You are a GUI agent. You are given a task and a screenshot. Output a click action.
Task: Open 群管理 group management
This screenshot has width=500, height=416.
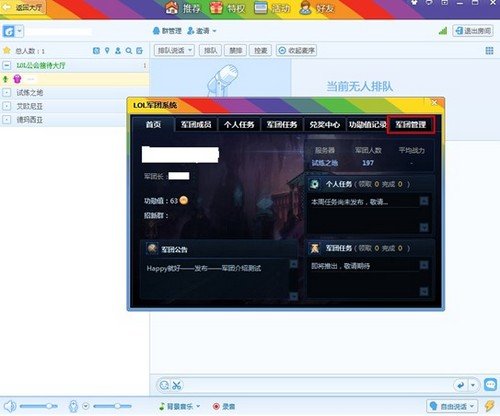click(x=167, y=31)
